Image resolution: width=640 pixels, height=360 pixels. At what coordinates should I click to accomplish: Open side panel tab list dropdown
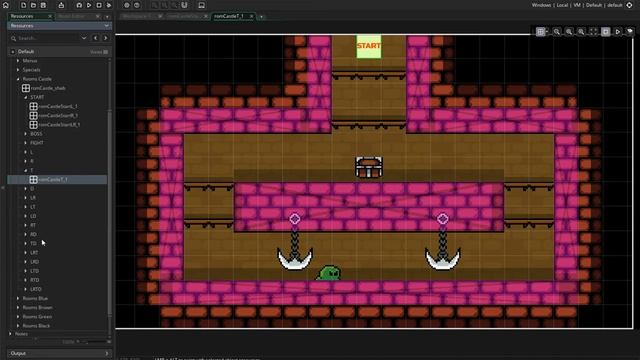coord(107,17)
